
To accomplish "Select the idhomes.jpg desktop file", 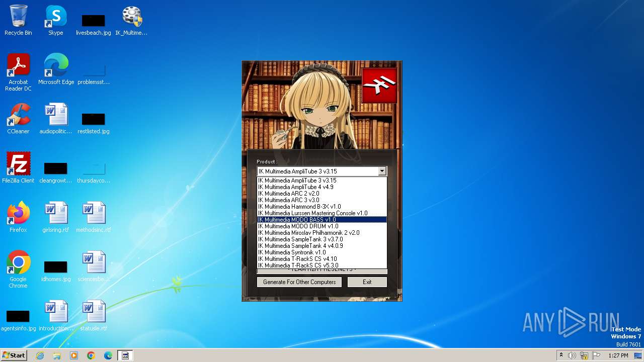I will [55, 270].
